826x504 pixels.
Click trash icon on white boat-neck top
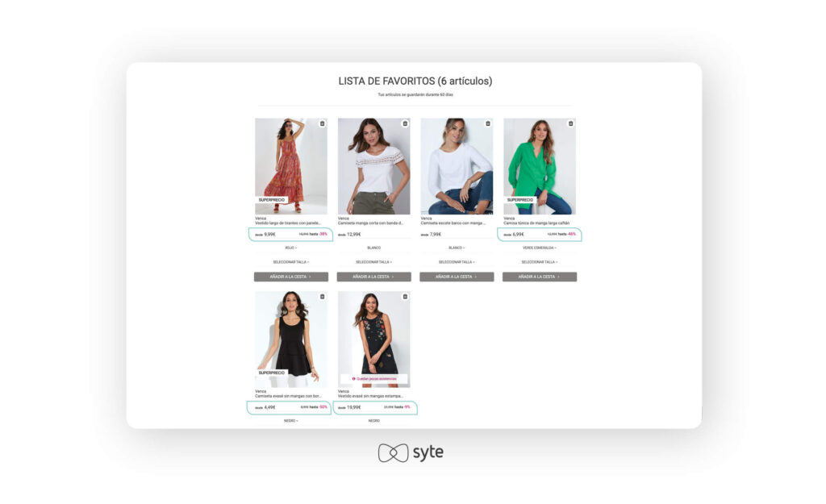tap(488, 123)
